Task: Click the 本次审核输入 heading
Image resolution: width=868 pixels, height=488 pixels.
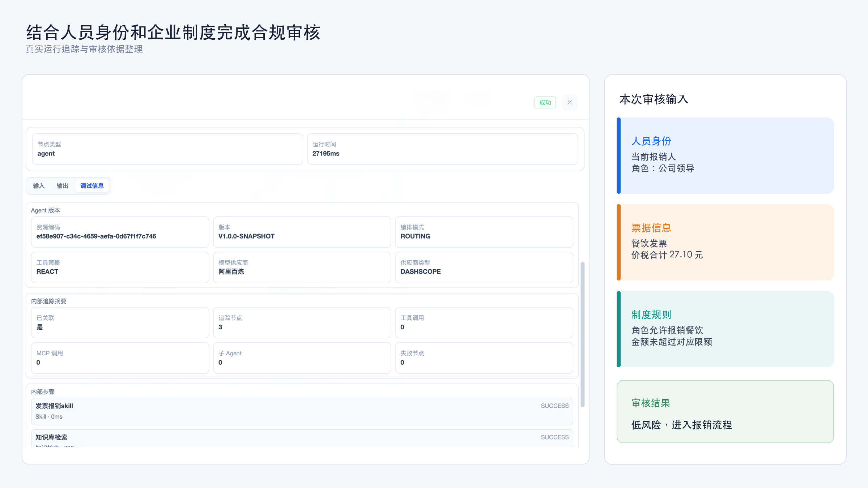Action: [x=654, y=99]
